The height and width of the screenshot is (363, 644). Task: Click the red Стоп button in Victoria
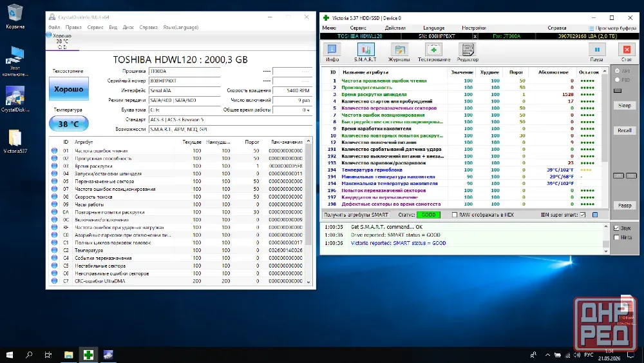pyautogui.click(x=627, y=52)
